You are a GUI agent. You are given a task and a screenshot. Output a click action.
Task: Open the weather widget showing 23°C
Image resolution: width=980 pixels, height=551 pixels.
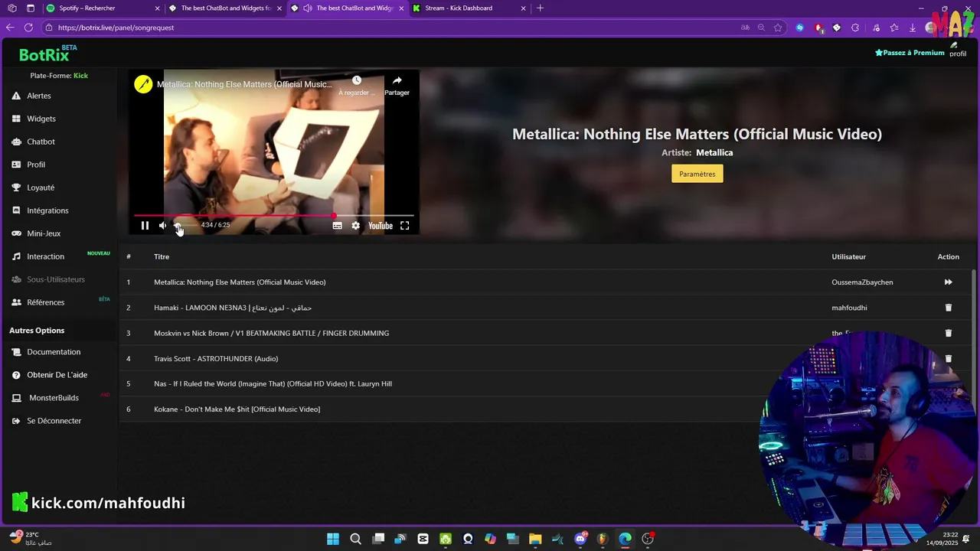coord(31,539)
